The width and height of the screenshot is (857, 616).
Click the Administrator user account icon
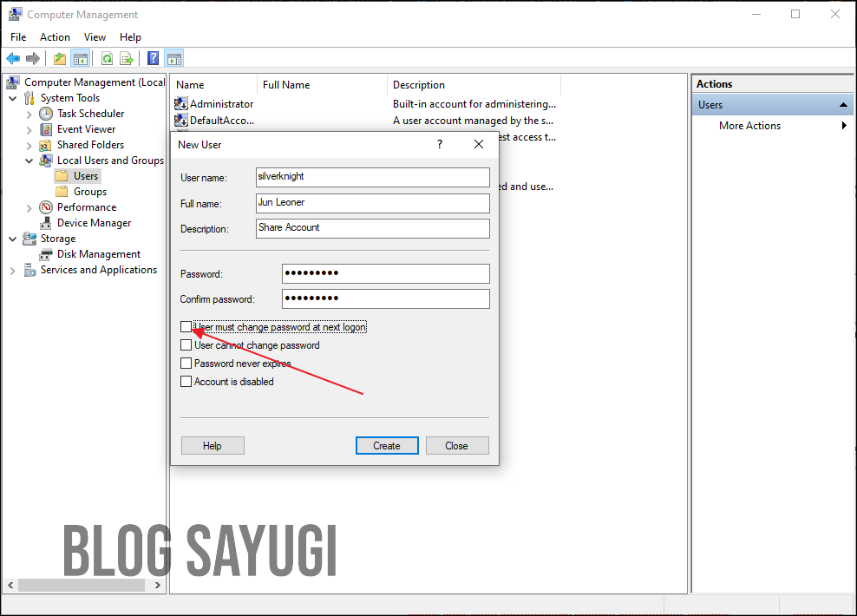[181, 104]
